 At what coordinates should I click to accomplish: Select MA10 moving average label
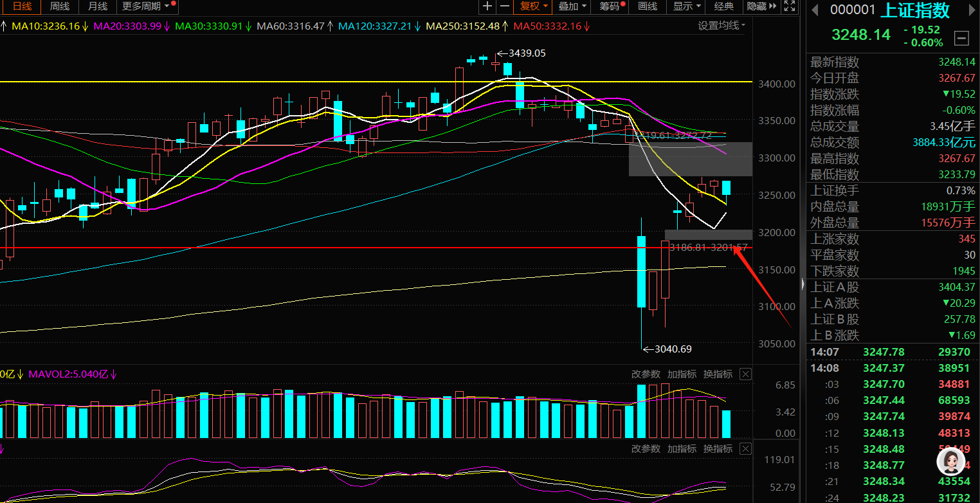(50, 26)
